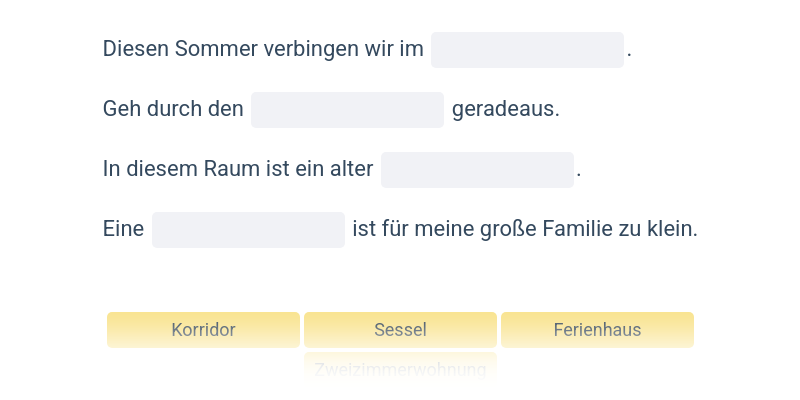Image resolution: width=800 pixels, height=400 pixels.
Task: Click the word 'geradeaus'
Action: (x=503, y=109)
